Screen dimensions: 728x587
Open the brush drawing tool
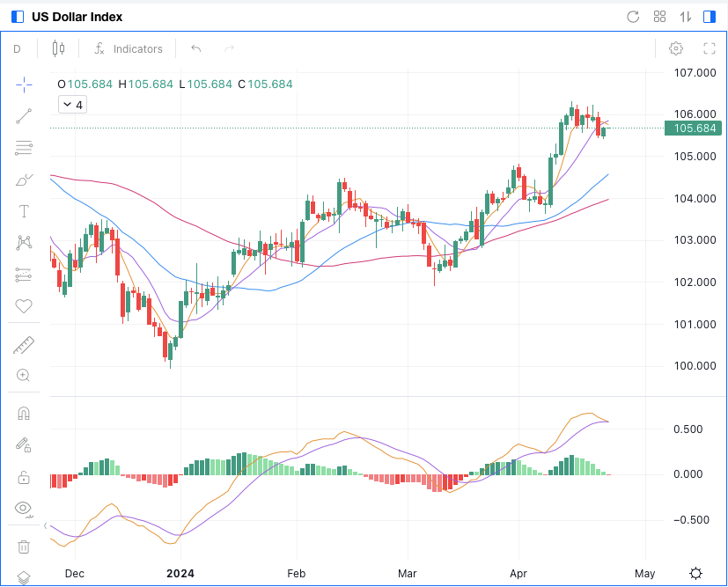[24, 180]
